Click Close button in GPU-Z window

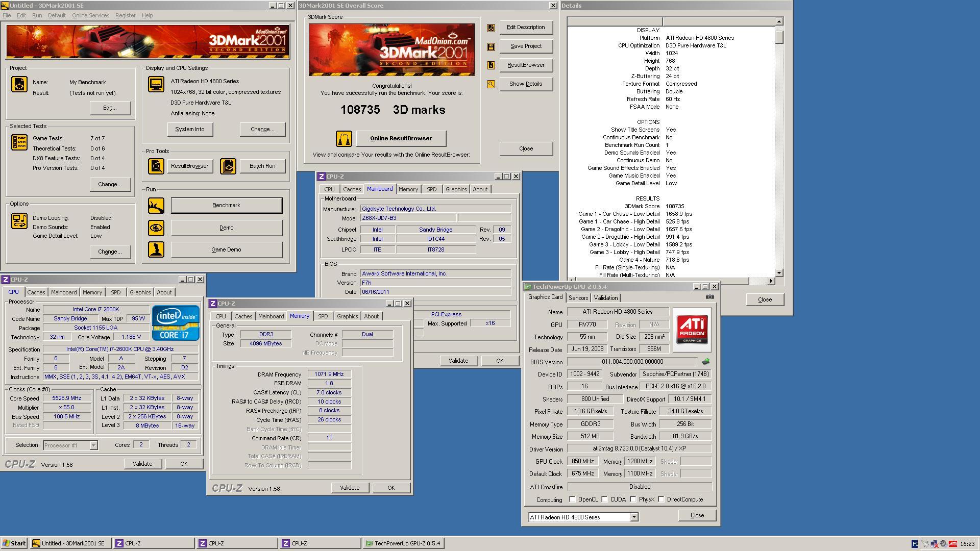tap(697, 515)
